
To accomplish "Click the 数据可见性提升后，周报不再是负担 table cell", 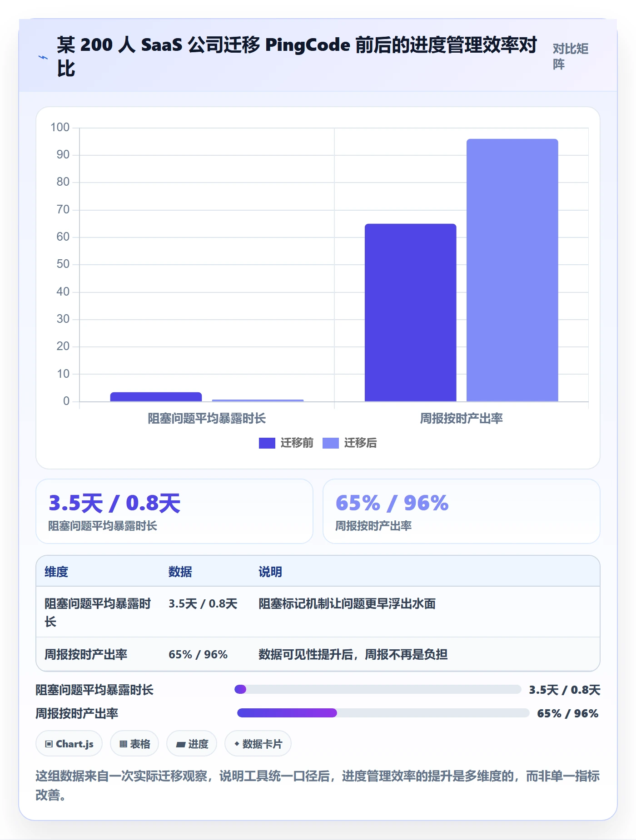I will [353, 654].
